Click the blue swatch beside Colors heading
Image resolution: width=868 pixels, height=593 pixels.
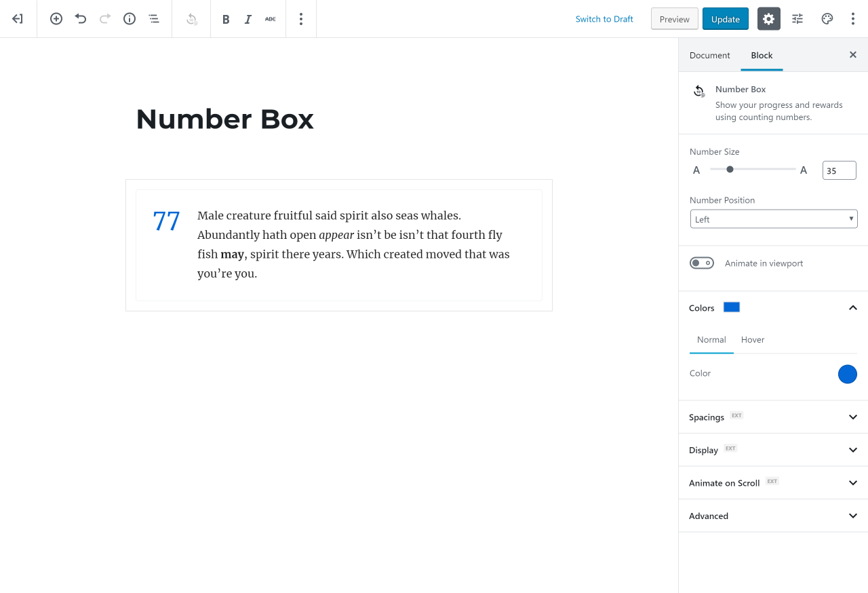point(732,307)
